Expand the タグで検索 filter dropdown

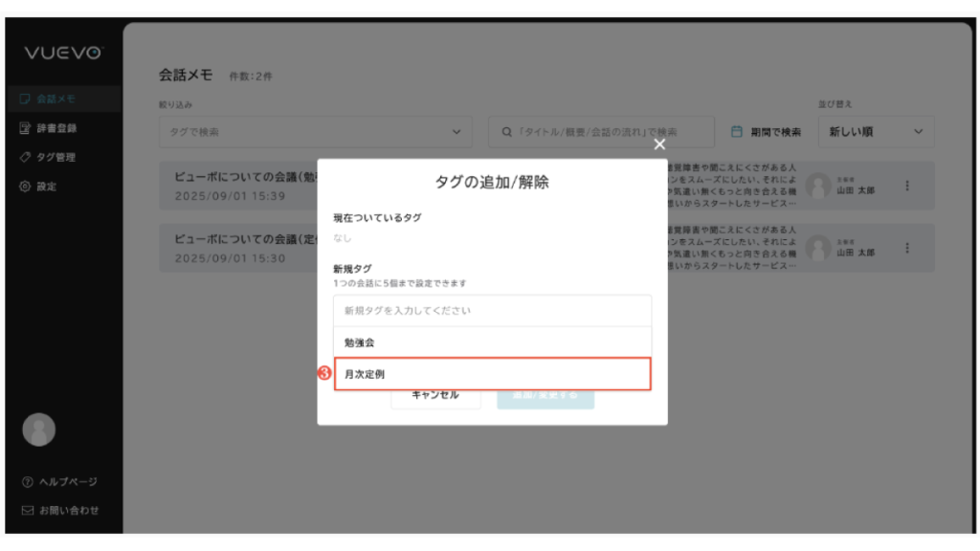click(x=456, y=132)
